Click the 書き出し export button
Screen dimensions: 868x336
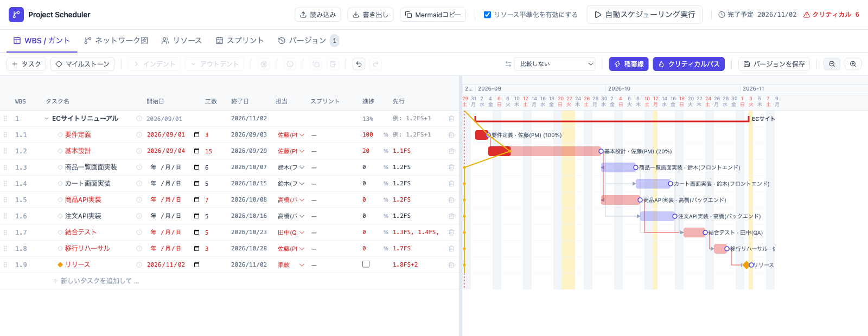pos(371,15)
